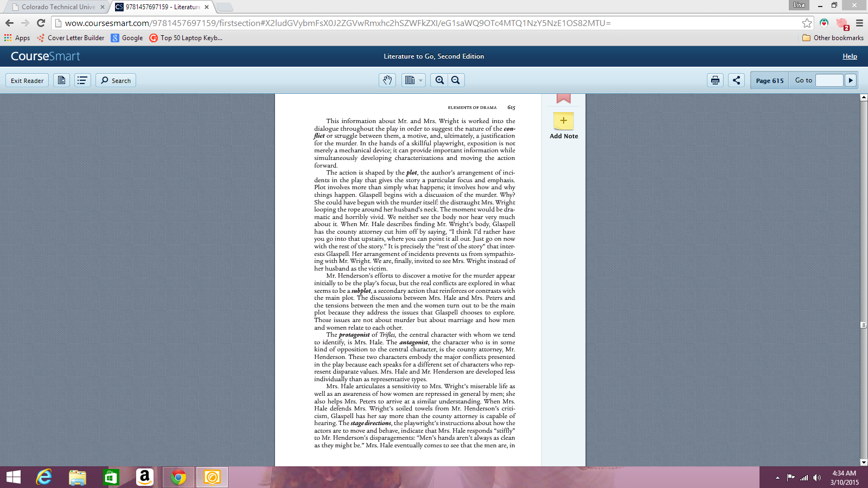Image resolution: width=868 pixels, height=488 pixels.
Task: Open the Help link
Action: pos(850,56)
